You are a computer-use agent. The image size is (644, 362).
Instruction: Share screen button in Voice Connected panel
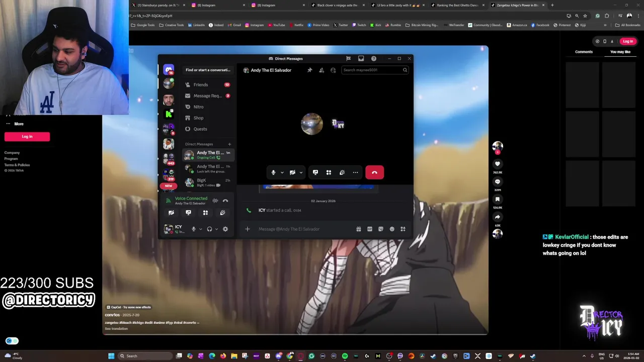(188, 213)
